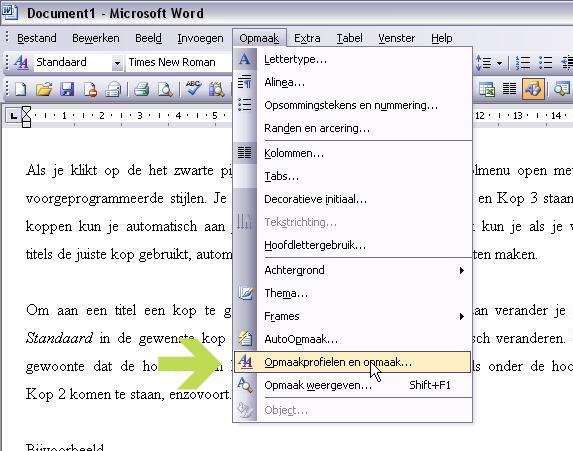
Task: Open the line spacing dropdown arrow
Action: point(500,63)
